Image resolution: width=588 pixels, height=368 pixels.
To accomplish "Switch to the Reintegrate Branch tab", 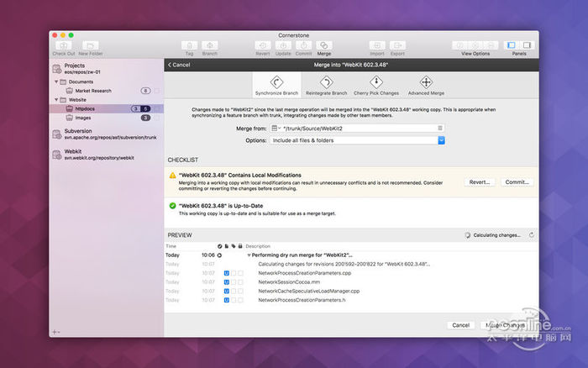I will (326, 85).
